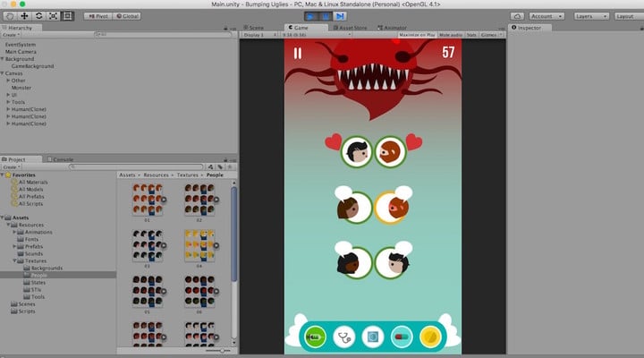This screenshot has height=358, width=644.
Task: Click the Play button in the editor toolbar
Action: [x=311, y=16]
